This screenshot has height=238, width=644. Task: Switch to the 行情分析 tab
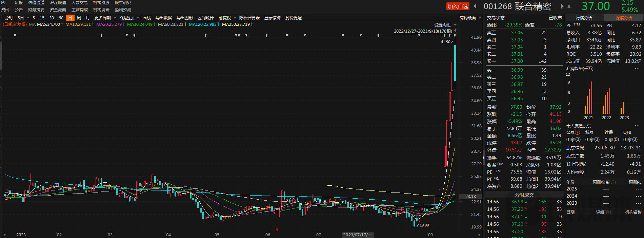[x=584, y=18]
